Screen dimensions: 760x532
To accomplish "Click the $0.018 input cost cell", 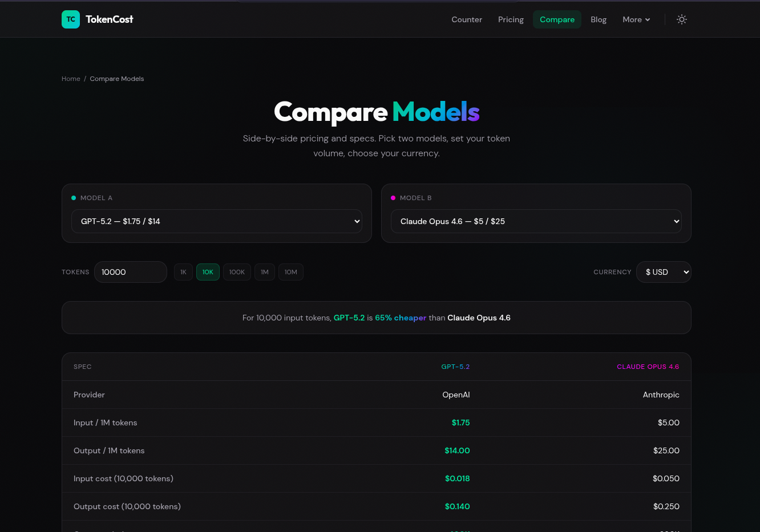I will coord(458,478).
